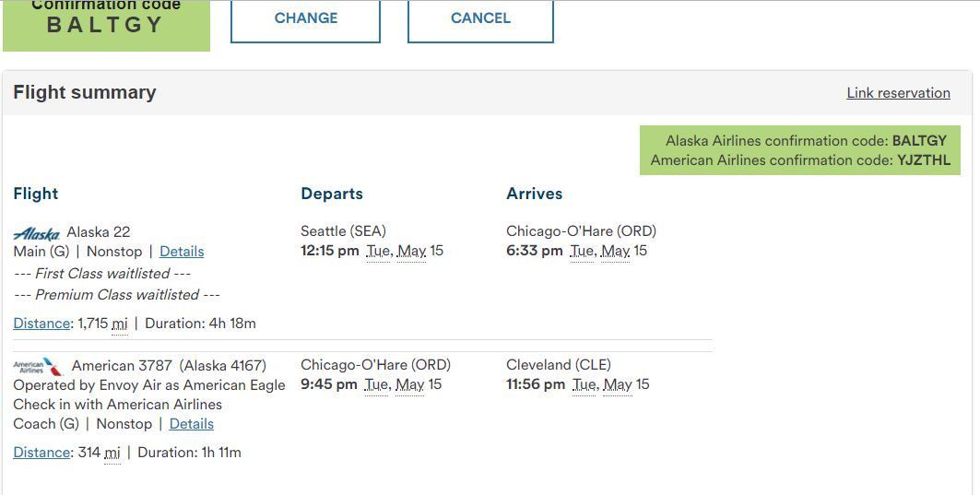This screenshot has width=980, height=495.
Task: Open the Link reservation link
Action: pyautogui.click(x=898, y=93)
